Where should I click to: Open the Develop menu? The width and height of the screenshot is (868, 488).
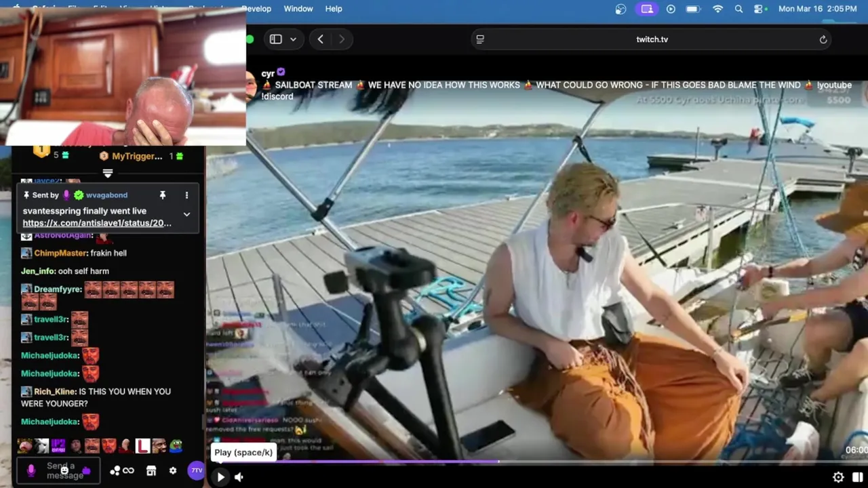click(256, 9)
